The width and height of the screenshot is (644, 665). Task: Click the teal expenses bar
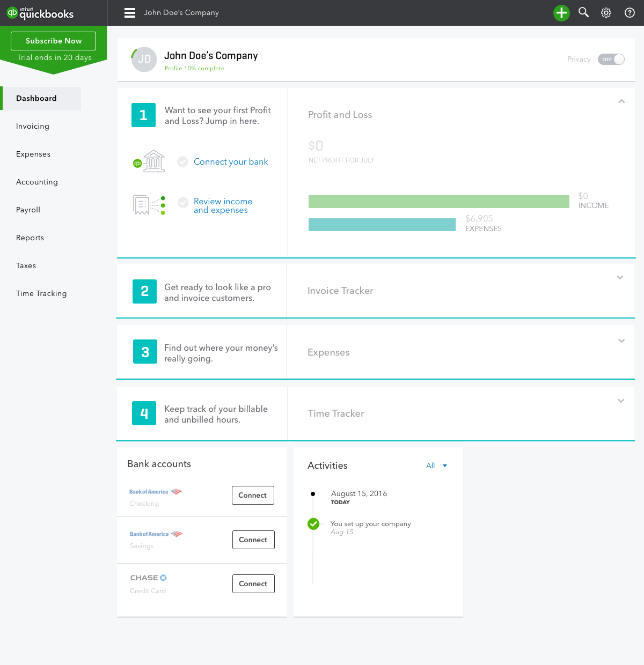pyautogui.click(x=382, y=225)
